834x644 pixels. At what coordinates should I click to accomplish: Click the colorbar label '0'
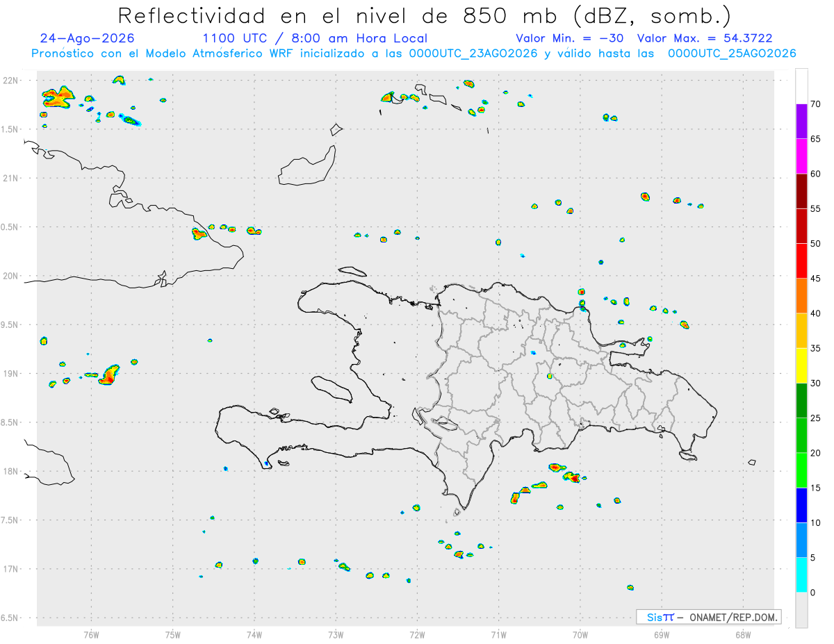coord(813,592)
